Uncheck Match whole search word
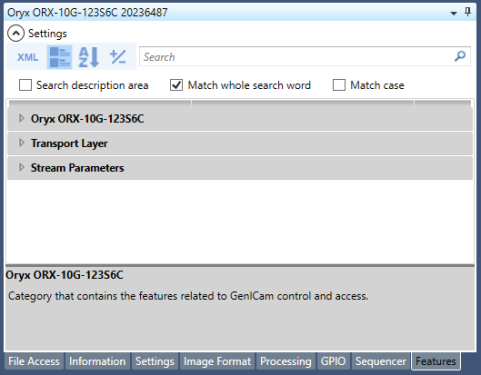Viewport: 481px width, 375px height. tap(176, 85)
